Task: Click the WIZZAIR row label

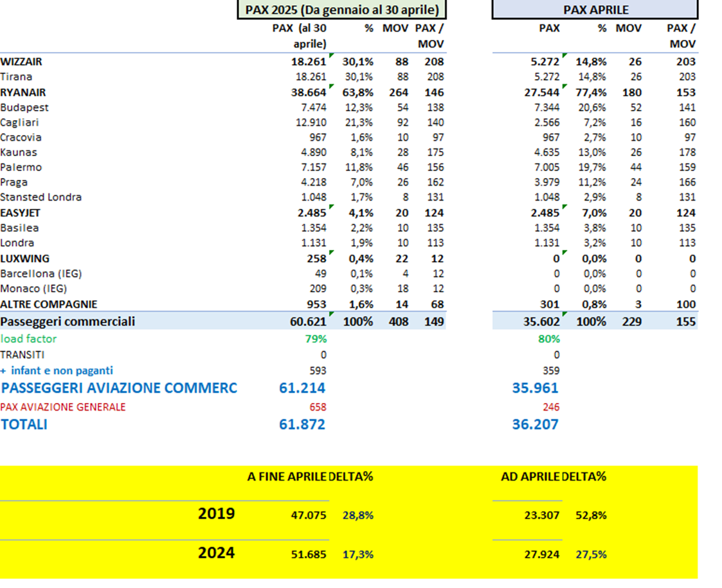Action: pyautogui.click(x=21, y=62)
